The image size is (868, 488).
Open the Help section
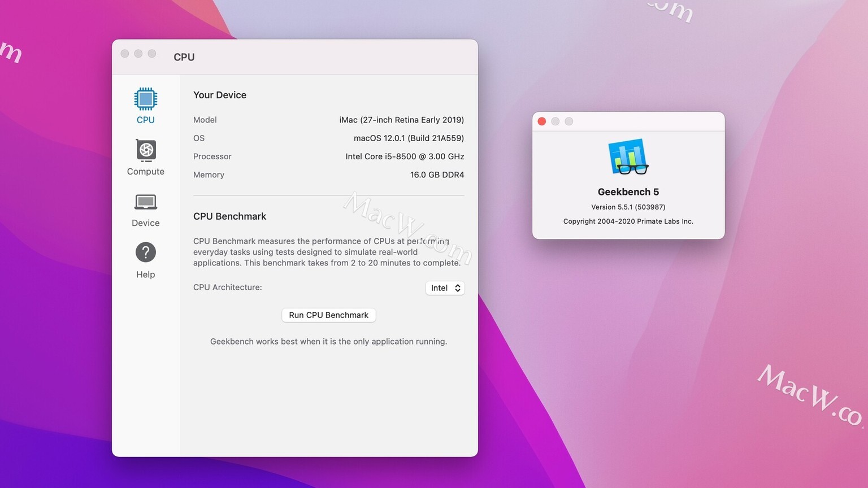145,260
